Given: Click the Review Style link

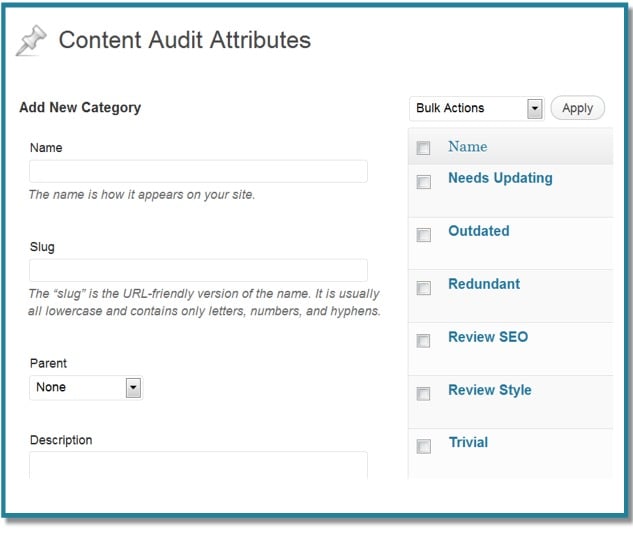Looking at the screenshot, I should 490,390.
